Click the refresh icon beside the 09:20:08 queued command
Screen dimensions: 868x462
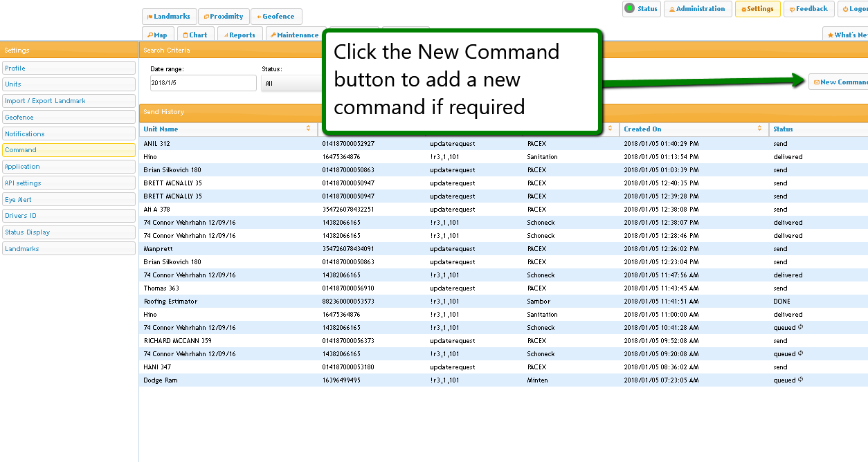[801, 353]
